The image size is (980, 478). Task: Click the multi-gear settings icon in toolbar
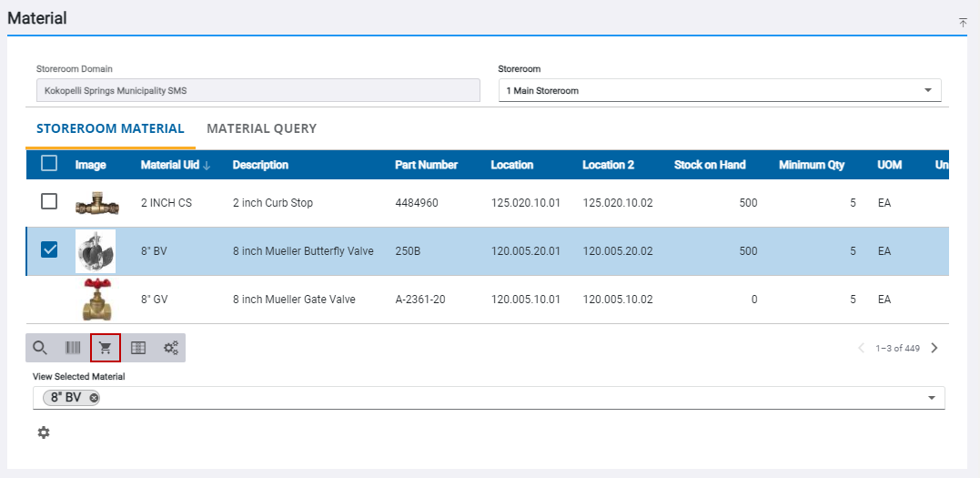170,348
